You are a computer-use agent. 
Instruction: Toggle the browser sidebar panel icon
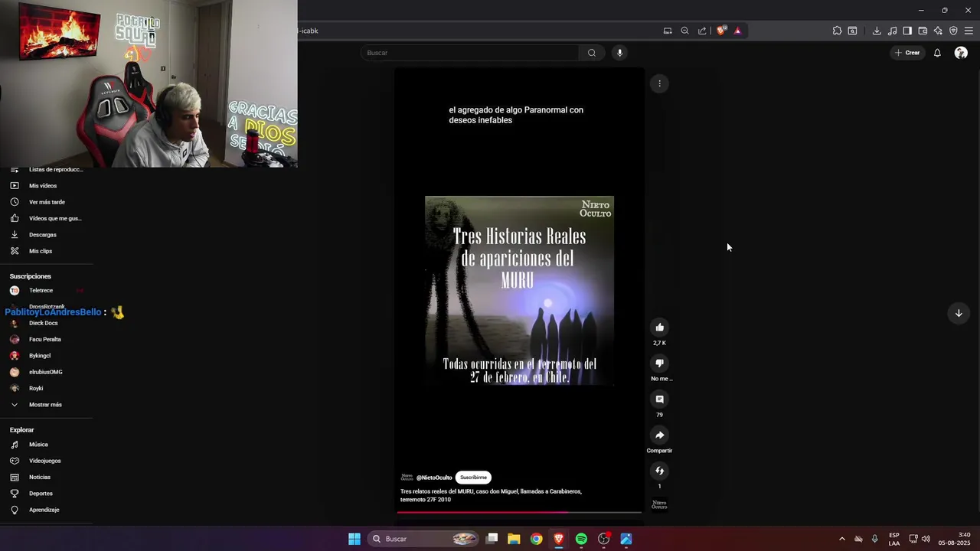907,31
